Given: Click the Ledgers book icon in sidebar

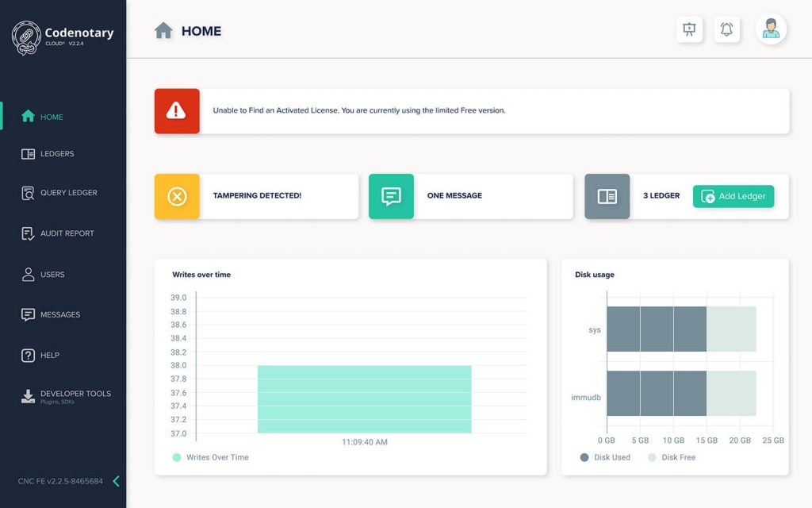Looking at the screenshot, I should tap(28, 154).
